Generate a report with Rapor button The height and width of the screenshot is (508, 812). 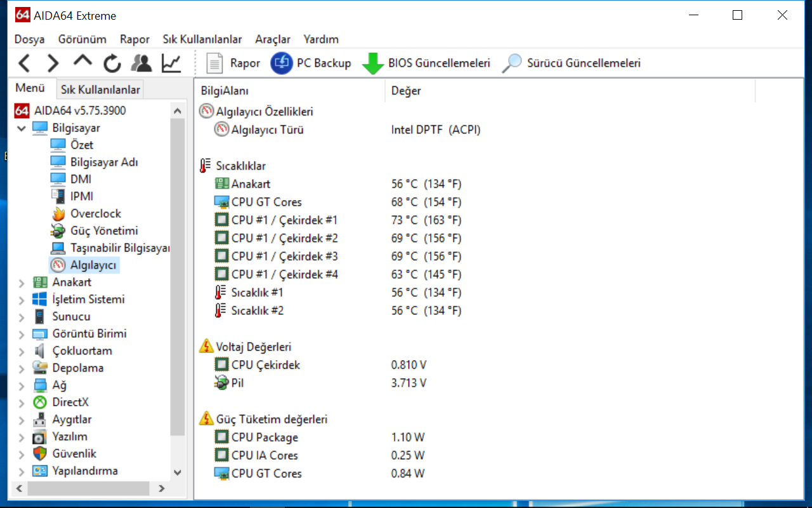(x=233, y=63)
